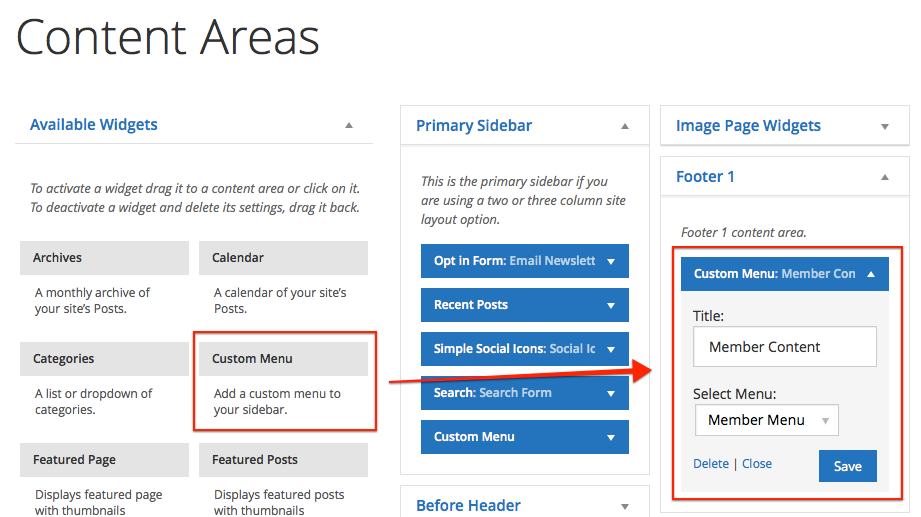Click the Title input field
Screen dimensions: 921x517
tap(785, 347)
